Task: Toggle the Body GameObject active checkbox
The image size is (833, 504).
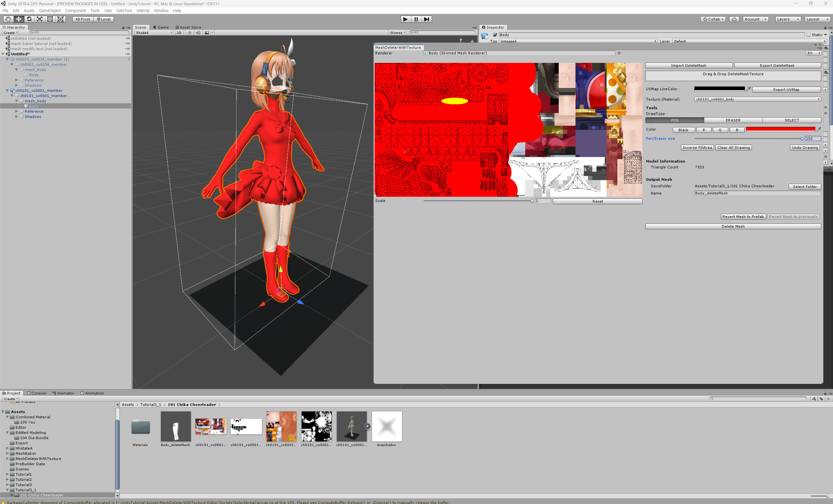Action: pos(495,35)
